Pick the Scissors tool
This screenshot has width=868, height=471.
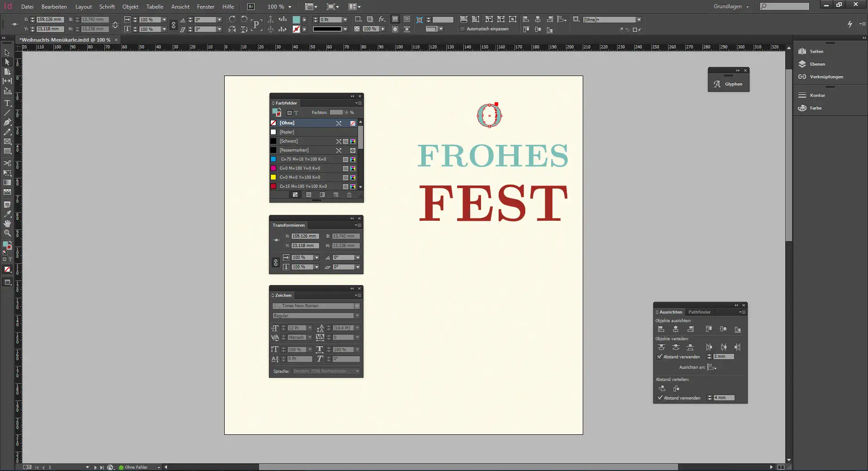7,163
